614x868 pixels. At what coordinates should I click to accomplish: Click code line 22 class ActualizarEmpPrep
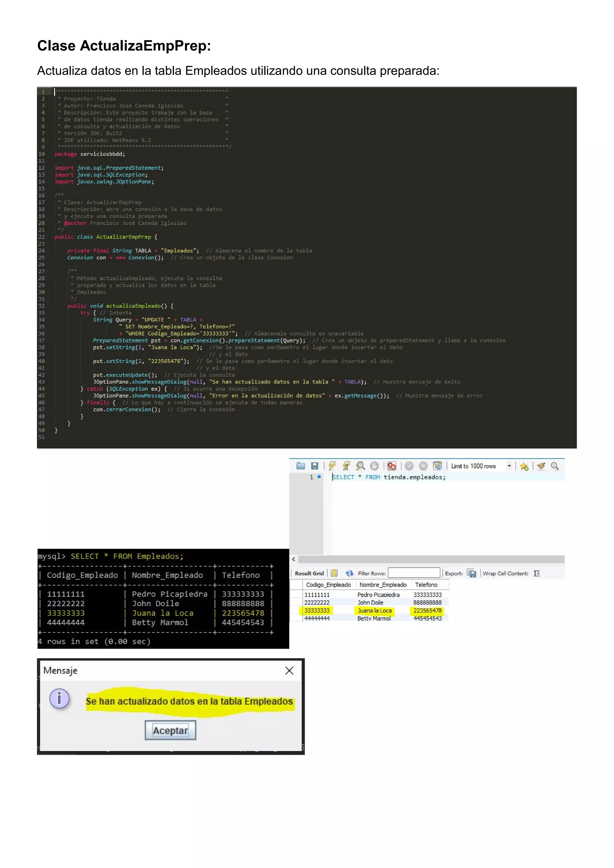(106, 237)
